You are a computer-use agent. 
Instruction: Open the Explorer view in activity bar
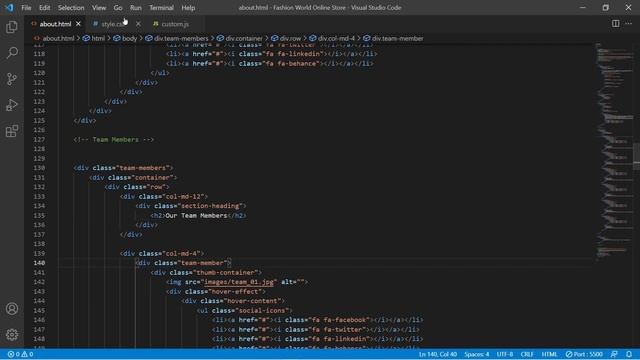(12, 27)
